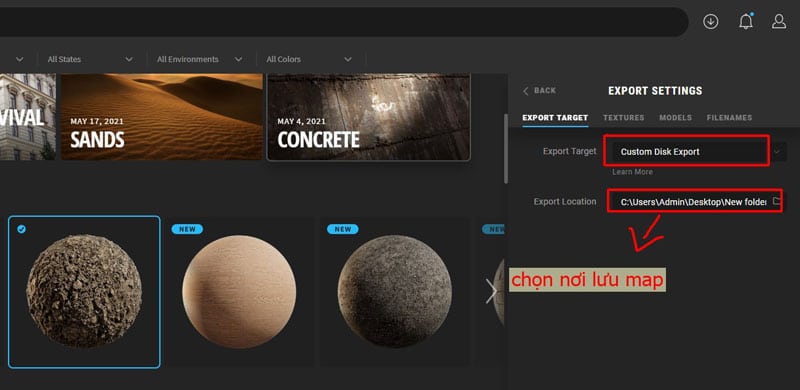Click the Export Location path field
The height and width of the screenshot is (390, 800).
coord(693,202)
